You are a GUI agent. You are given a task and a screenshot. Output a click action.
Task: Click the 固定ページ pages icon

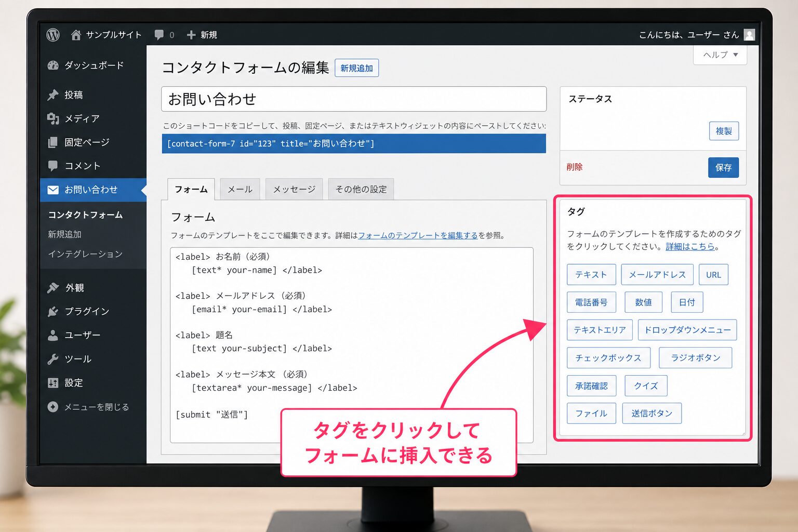[53, 142]
